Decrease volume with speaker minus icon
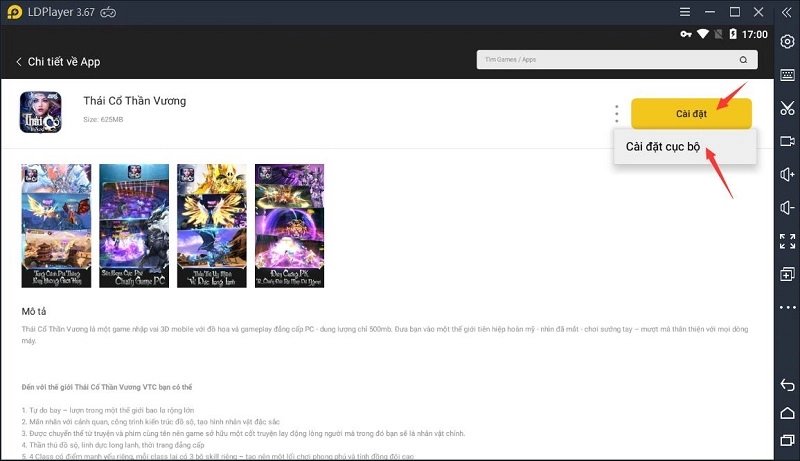The height and width of the screenshot is (461, 800). coord(787,208)
